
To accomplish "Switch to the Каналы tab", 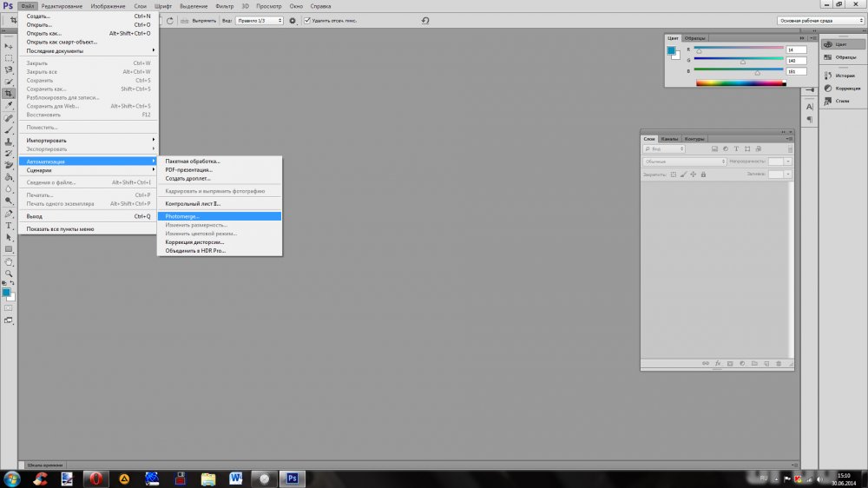I will coord(669,139).
